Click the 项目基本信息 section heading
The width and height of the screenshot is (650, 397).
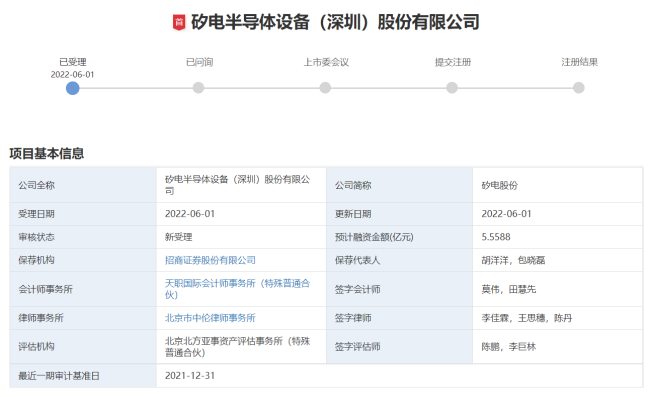pos(47,154)
